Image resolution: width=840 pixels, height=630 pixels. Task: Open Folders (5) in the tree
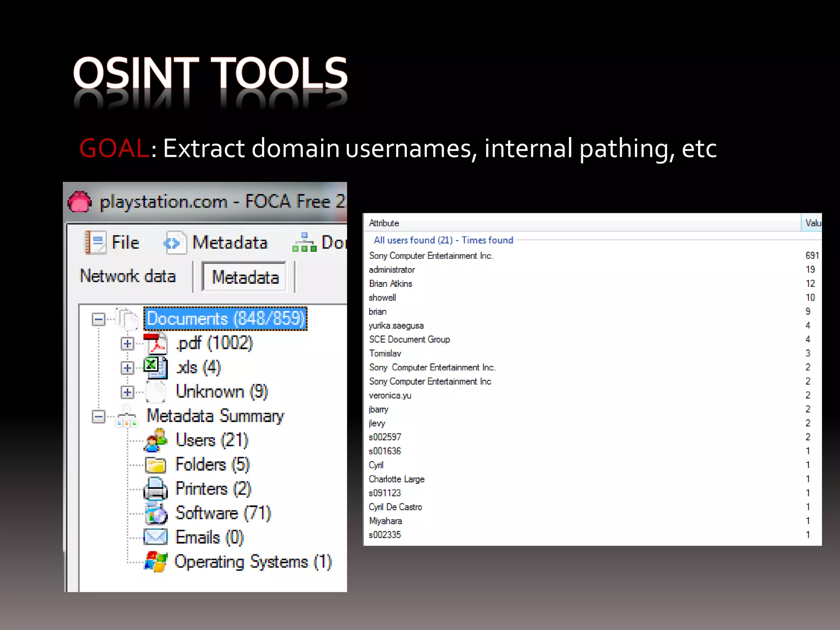[x=212, y=465]
